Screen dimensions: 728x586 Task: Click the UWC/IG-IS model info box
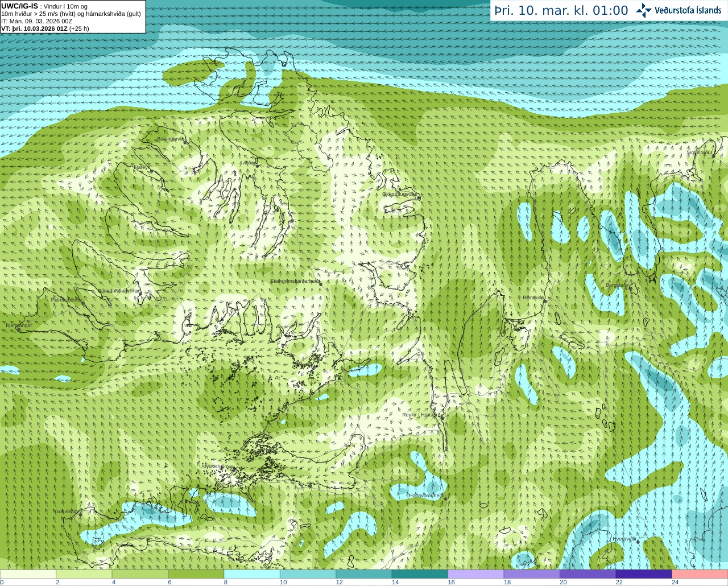(72, 16)
